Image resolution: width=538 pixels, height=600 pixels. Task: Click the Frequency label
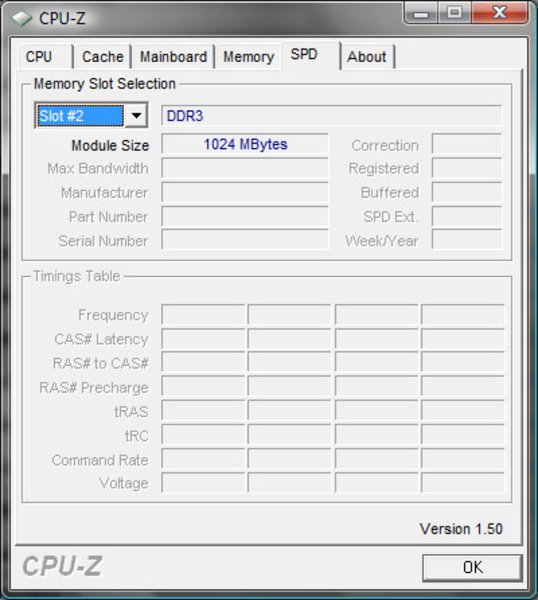click(113, 315)
